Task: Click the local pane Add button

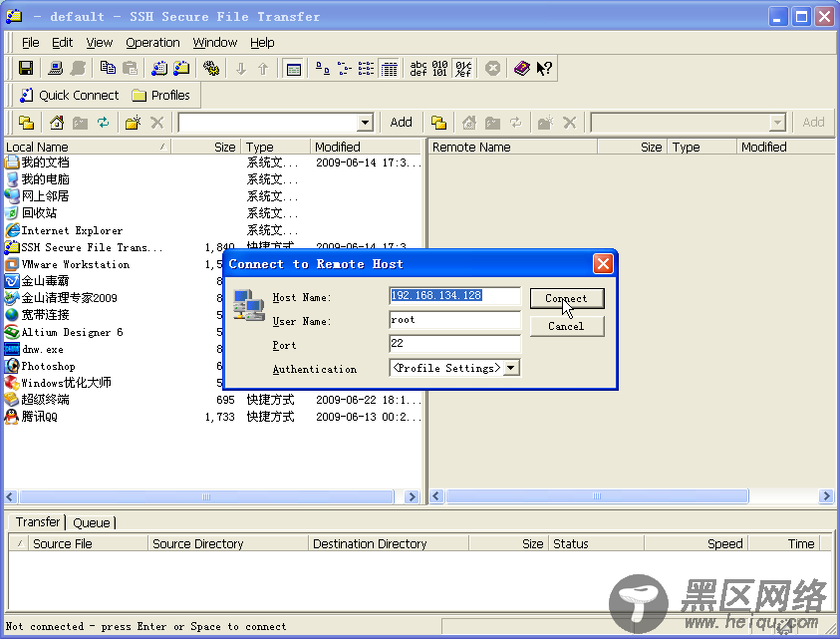Action: click(401, 123)
